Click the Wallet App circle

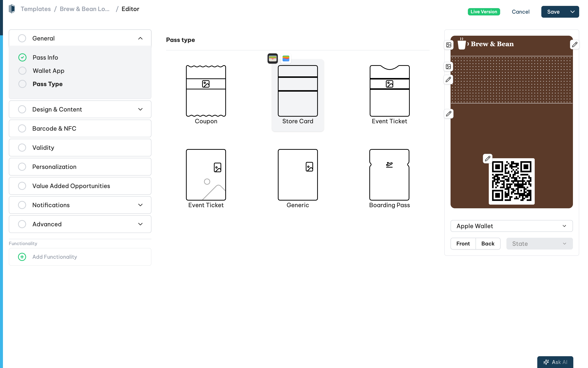point(22,71)
